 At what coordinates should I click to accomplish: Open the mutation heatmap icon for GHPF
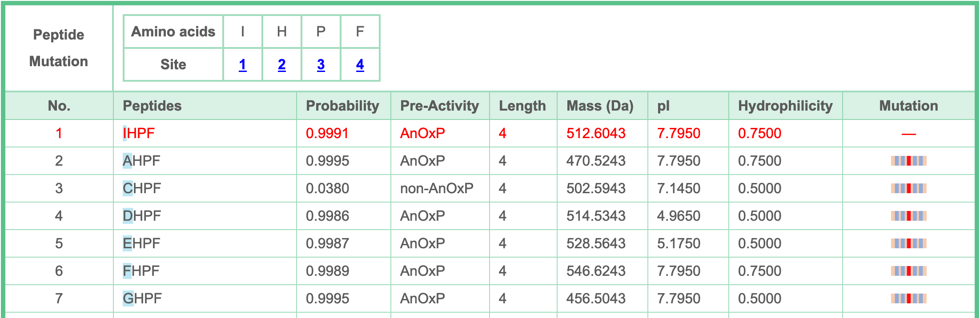click(x=908, y=298)
